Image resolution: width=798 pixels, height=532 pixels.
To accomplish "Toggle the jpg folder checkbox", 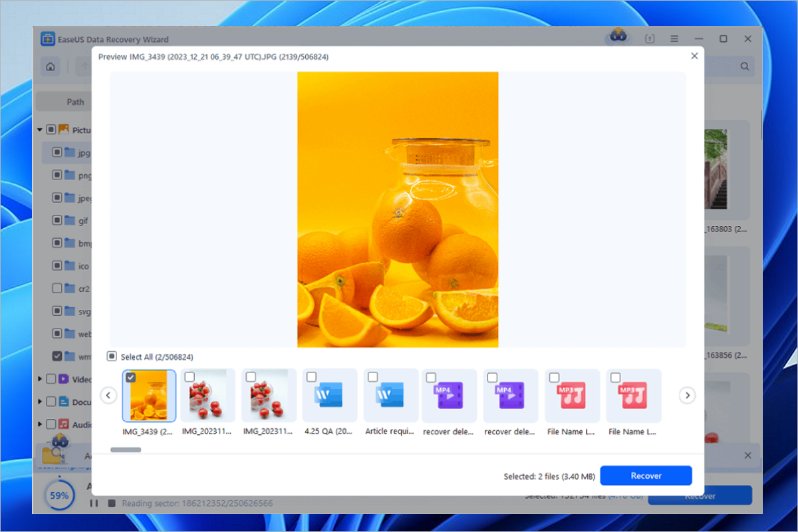I will point(57,152).
